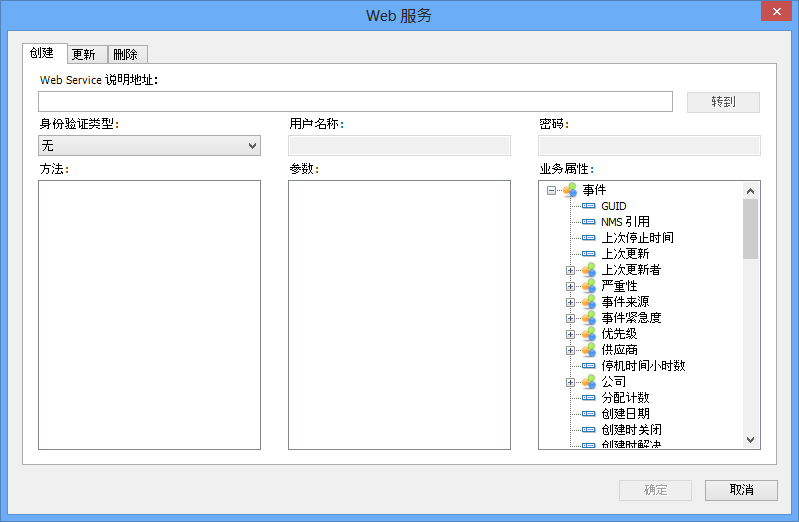Viewport: 799px width, 522px height.
Task: Switch to the 更新 tab
Action: click(84, 54)
